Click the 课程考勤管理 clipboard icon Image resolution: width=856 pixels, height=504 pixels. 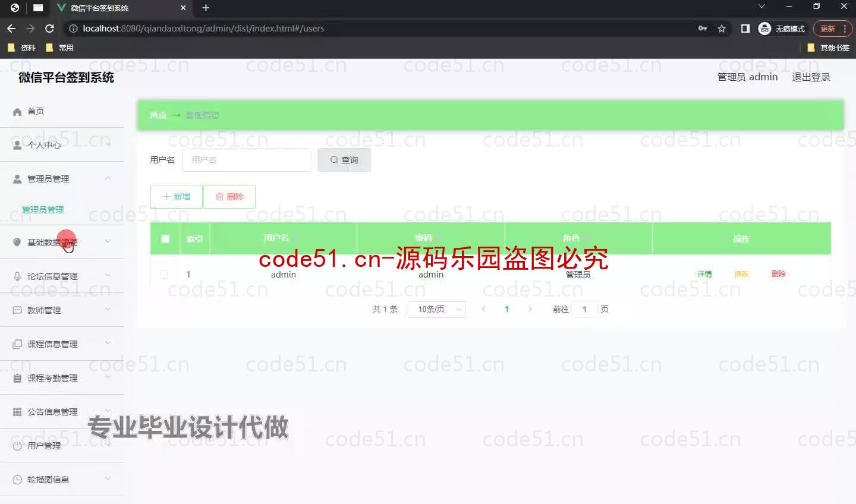click(x=17, y=378)
